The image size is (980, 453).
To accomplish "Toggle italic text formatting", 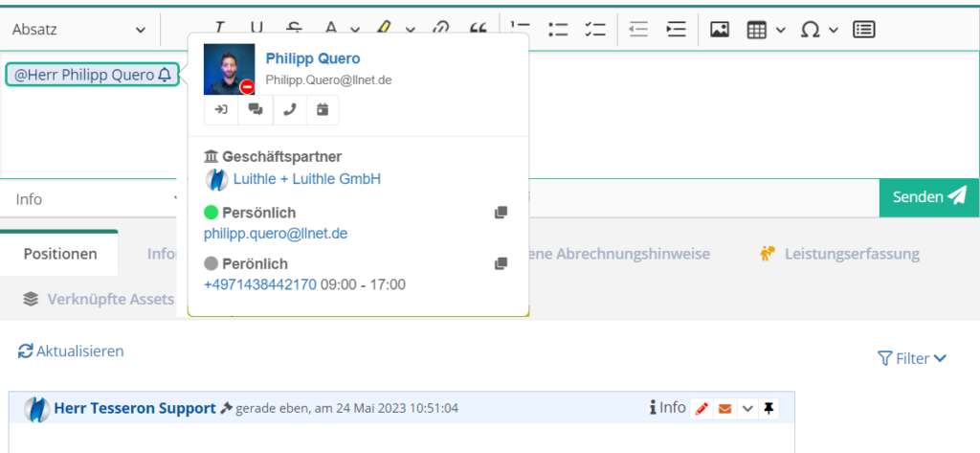I will click(220, 30).
